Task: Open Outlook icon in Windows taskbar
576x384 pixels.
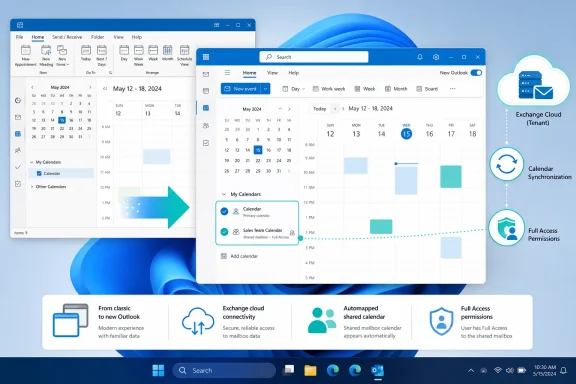Action: tap(377, 370)
